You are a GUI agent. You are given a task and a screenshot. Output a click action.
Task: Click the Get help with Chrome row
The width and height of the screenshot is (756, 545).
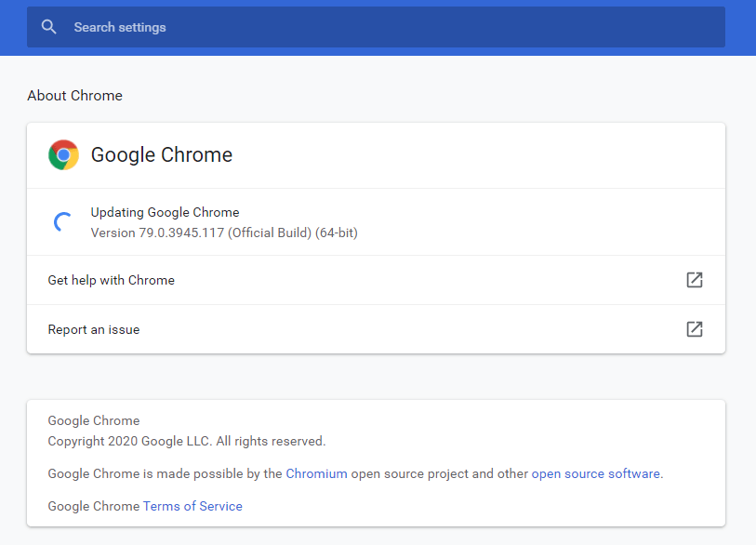point(378,280)
